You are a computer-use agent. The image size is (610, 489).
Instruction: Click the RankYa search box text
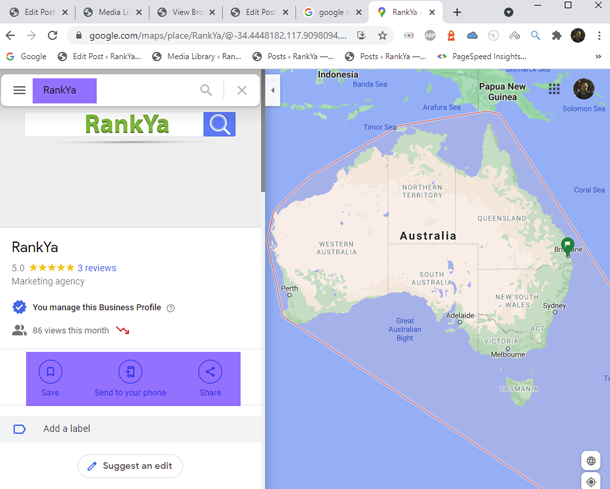pyautogui.click(x=60, y=90)
